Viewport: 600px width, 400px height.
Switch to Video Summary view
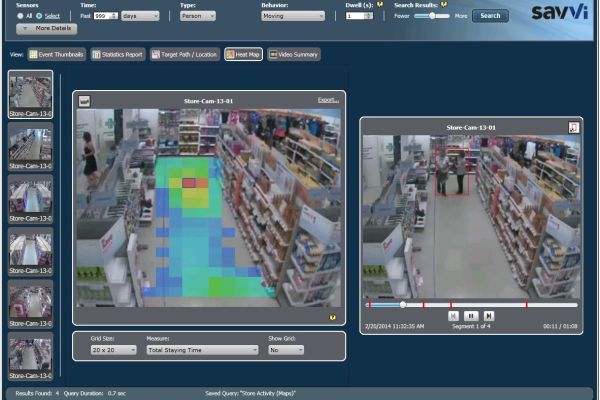coord(293,54)
